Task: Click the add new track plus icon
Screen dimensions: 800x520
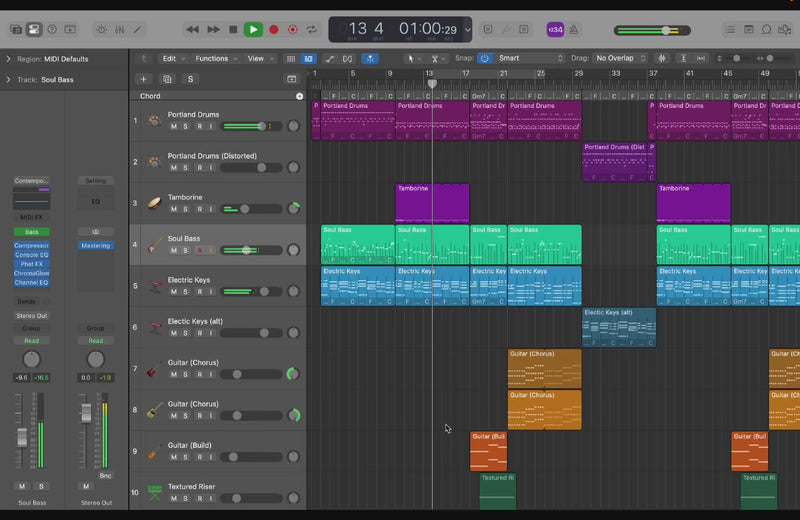Action: click(x=143, y=79)
